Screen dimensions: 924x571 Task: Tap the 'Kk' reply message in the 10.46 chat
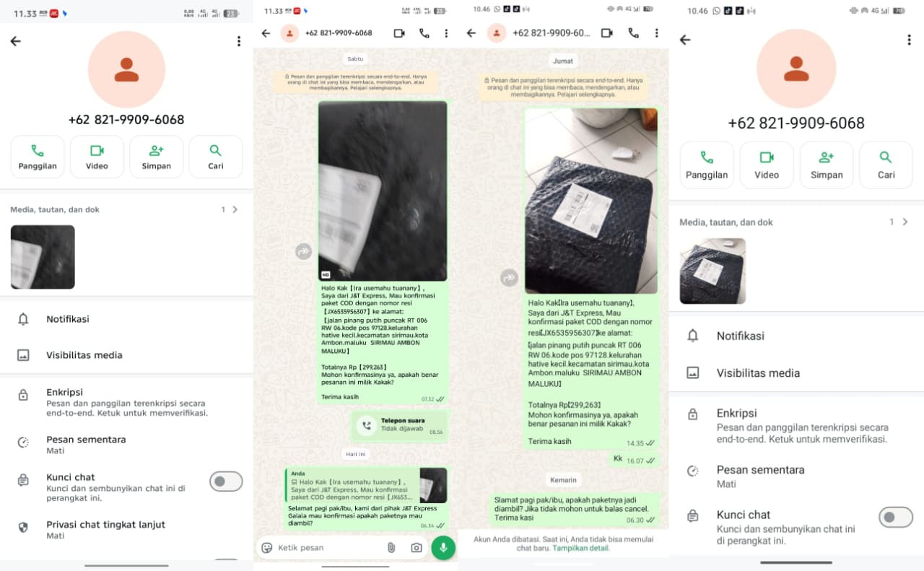[x=634, y=459]
